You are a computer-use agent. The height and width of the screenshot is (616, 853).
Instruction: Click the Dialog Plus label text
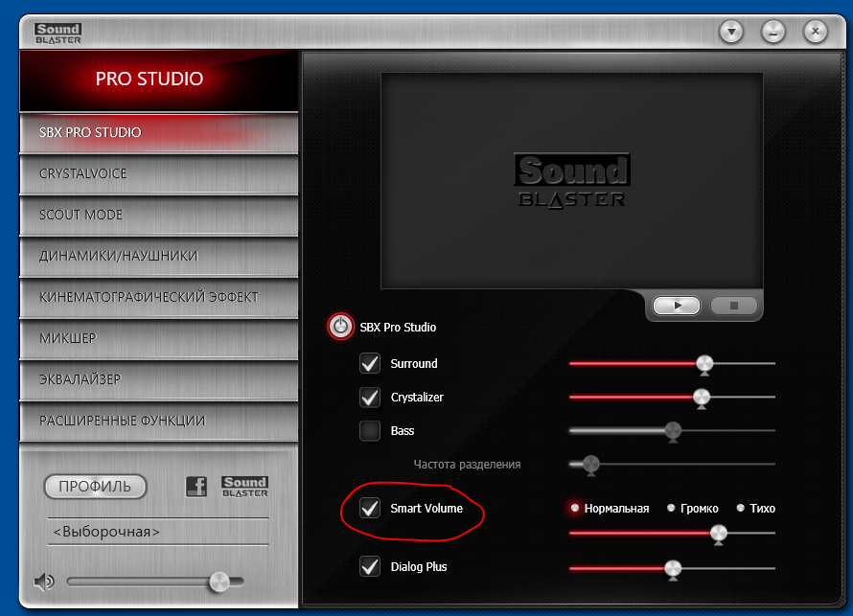click(x=419, y=566)
